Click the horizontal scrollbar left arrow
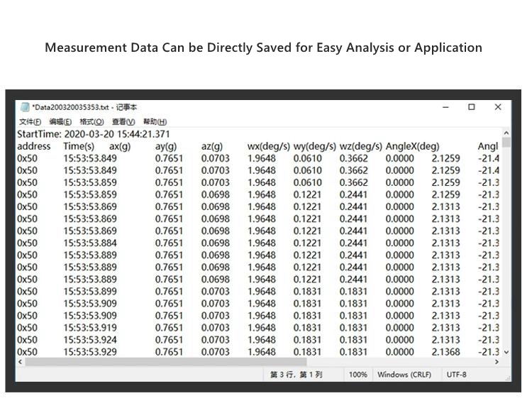The height and width of the screenshot is (408, 532). tap(20, 362)
